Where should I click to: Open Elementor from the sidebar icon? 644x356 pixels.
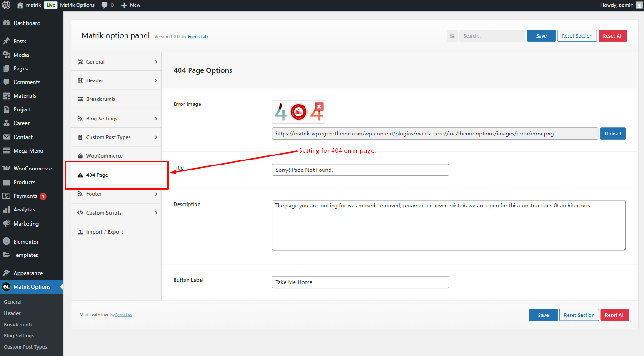6,241
